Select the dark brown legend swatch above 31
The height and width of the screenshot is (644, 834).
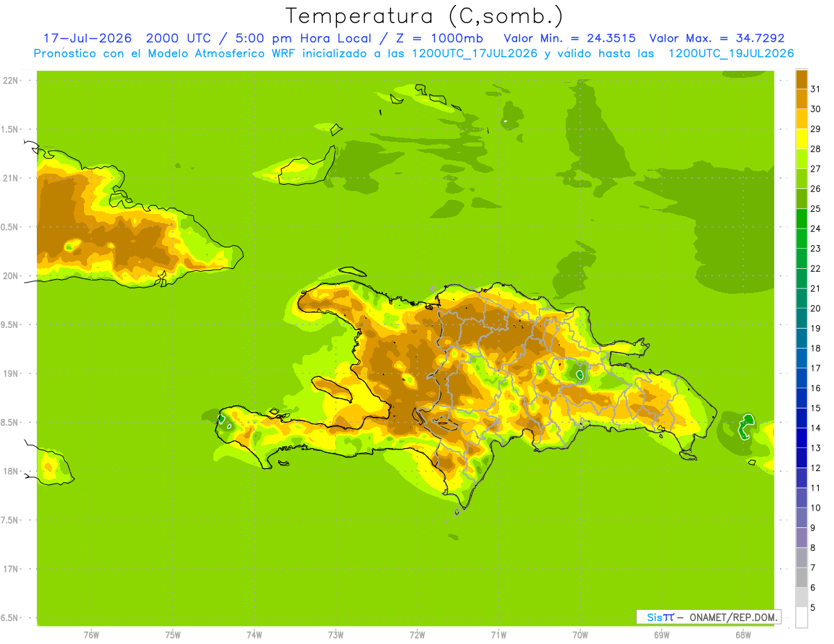801,79
